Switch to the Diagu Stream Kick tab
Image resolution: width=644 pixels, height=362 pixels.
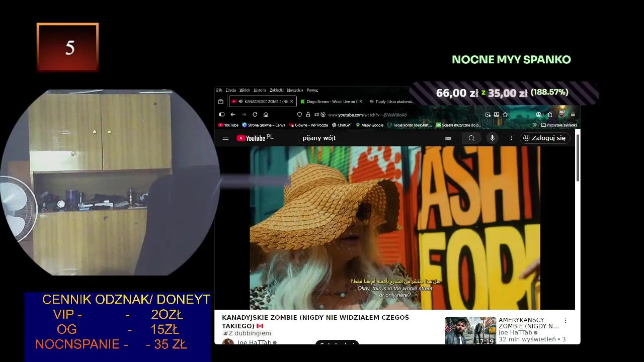(331, 102)
